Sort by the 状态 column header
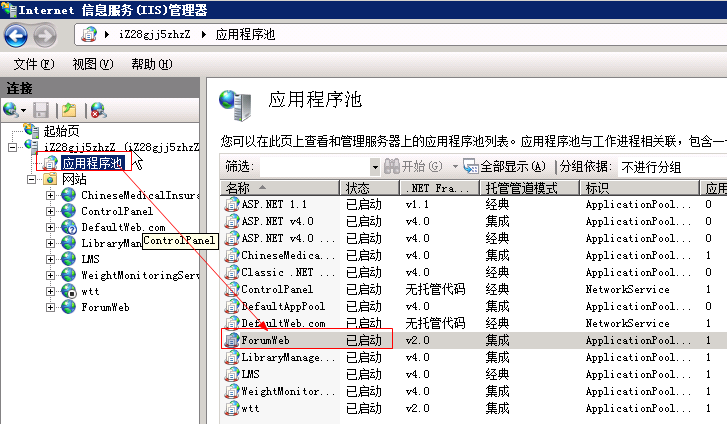727x424 pixels. 370,188
